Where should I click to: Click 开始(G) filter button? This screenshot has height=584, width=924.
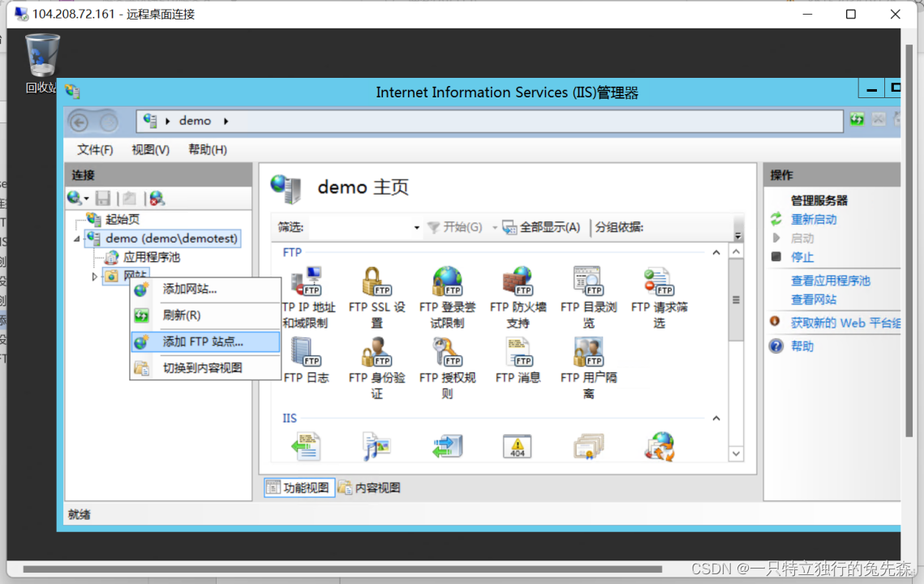tap(456, 227)
